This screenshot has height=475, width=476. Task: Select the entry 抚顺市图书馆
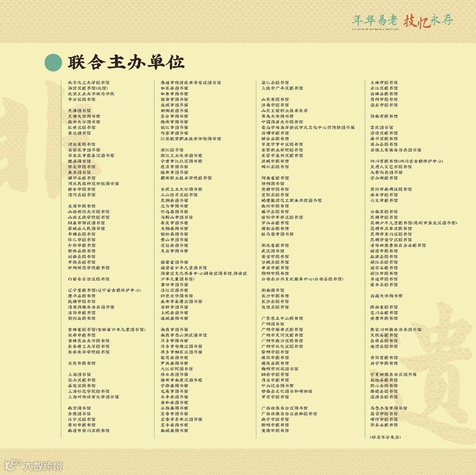tap(82, 302)
